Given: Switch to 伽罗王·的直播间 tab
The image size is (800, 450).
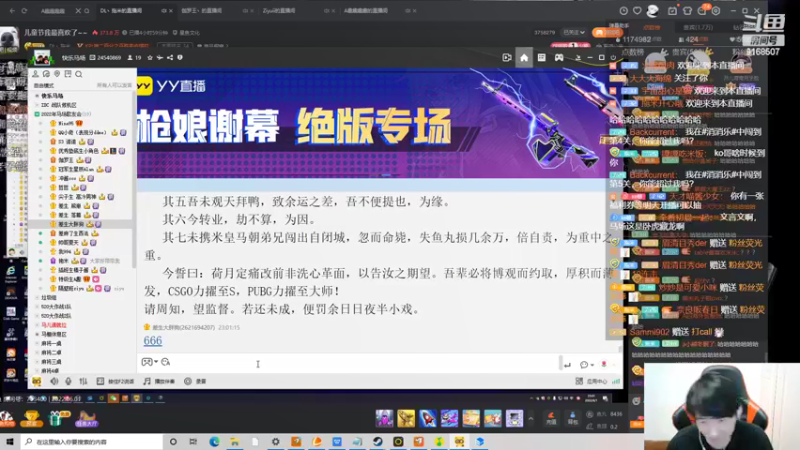Looking at the screenshot, I should pos(202,10).
